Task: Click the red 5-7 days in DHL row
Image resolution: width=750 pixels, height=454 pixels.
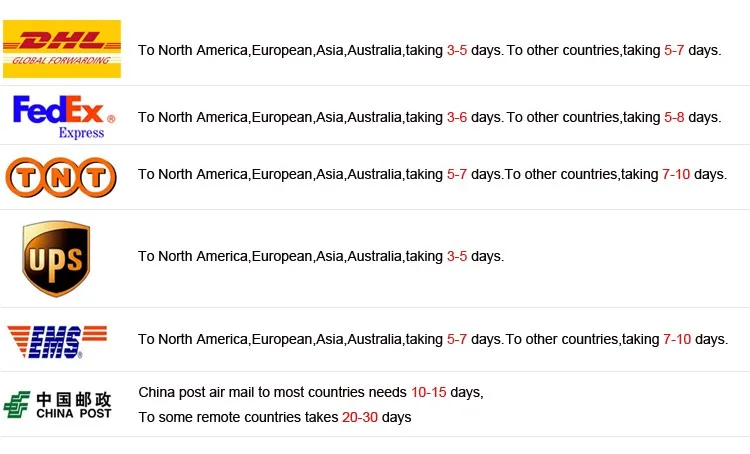Action: coord(674,50)
